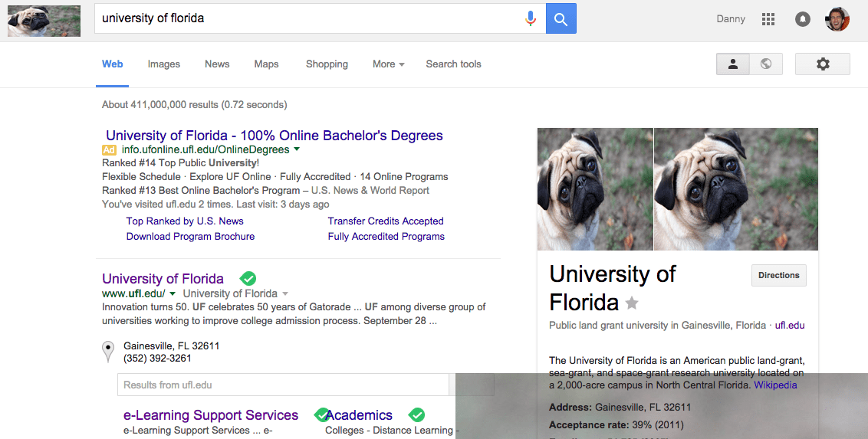Open the Google apps grid icon

tap(768, 19)
